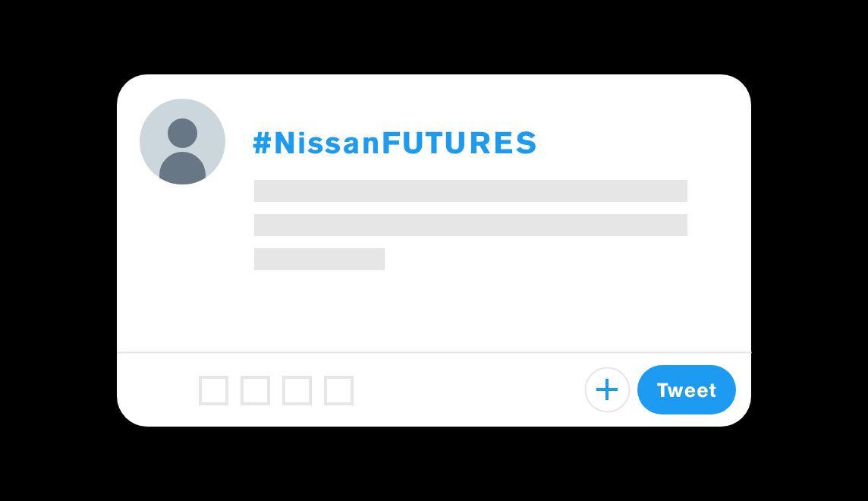
Task: Select the second gray placeholder text line
Action: pyautogui.click(x=470, y=225)
